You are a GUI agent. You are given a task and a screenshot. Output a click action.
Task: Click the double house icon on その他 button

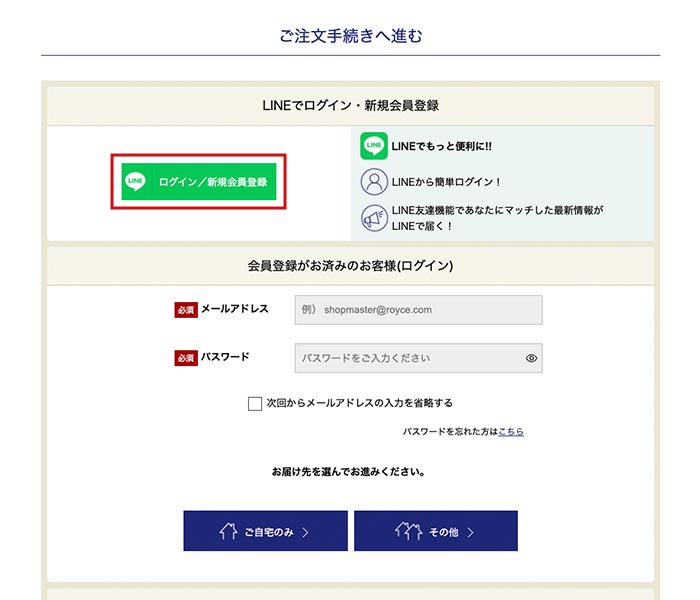tap(408, 531)
